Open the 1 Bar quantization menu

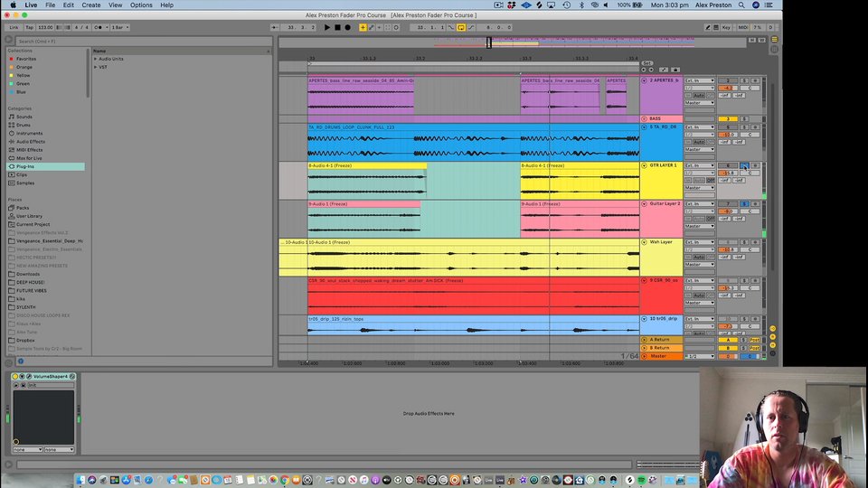(x=120, y=27)
